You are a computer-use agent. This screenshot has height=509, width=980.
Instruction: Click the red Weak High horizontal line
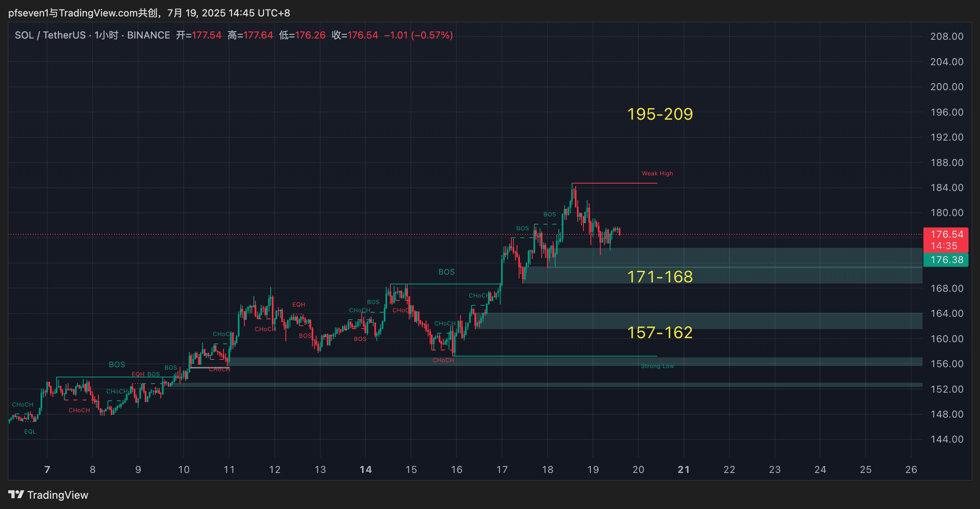coord(615,183)
